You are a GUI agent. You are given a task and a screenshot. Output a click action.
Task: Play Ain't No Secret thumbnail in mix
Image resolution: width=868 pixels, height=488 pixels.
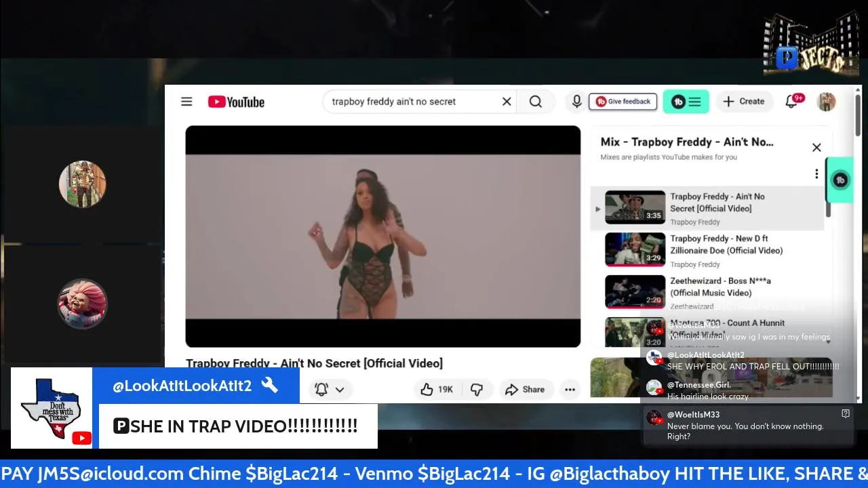point(635,208)
